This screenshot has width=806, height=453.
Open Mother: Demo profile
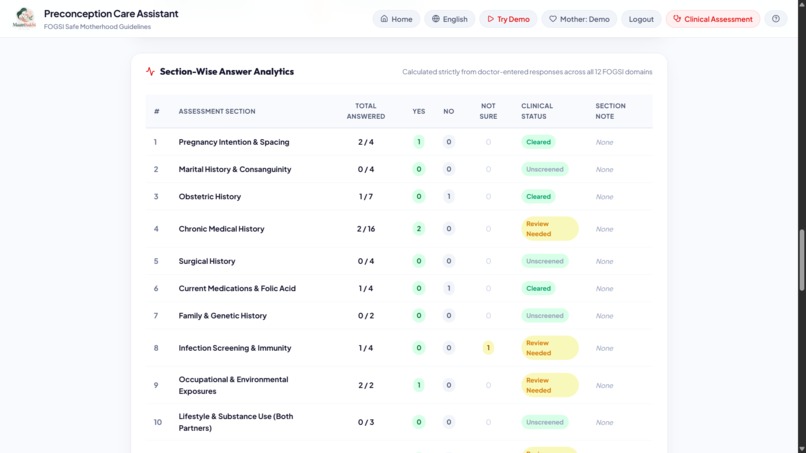coord(579,19)
